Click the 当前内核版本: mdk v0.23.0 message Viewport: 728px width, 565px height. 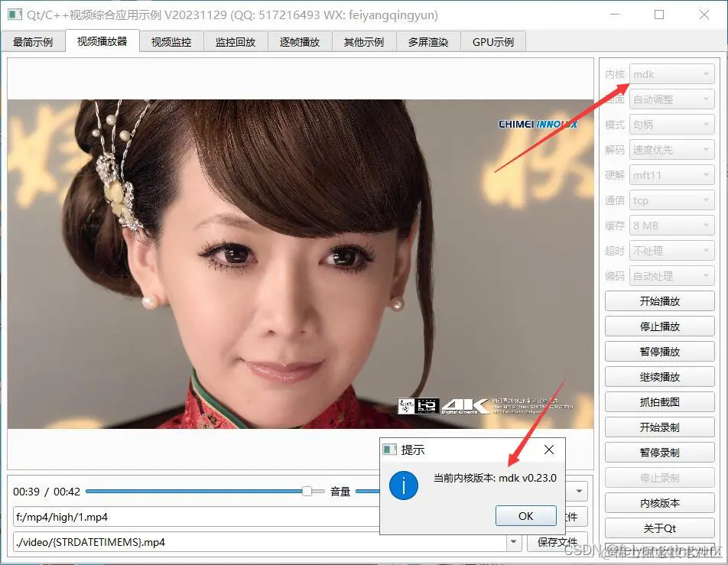coord(495,478)
